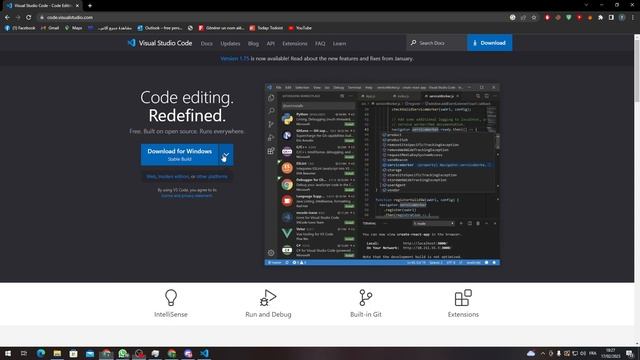Open the Docs menu item
Screen dimensions: 640x360
coord(207,43)
